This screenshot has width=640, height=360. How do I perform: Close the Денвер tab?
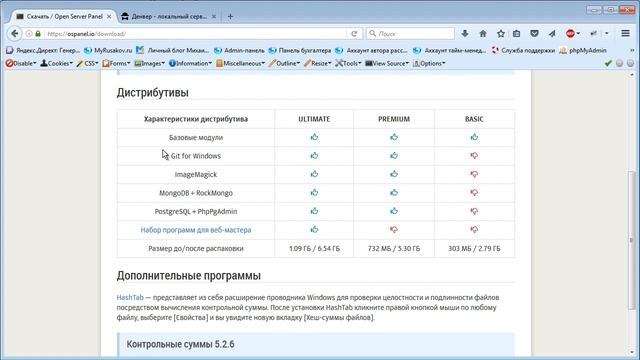pyautogui.click(x=213, y=17)
